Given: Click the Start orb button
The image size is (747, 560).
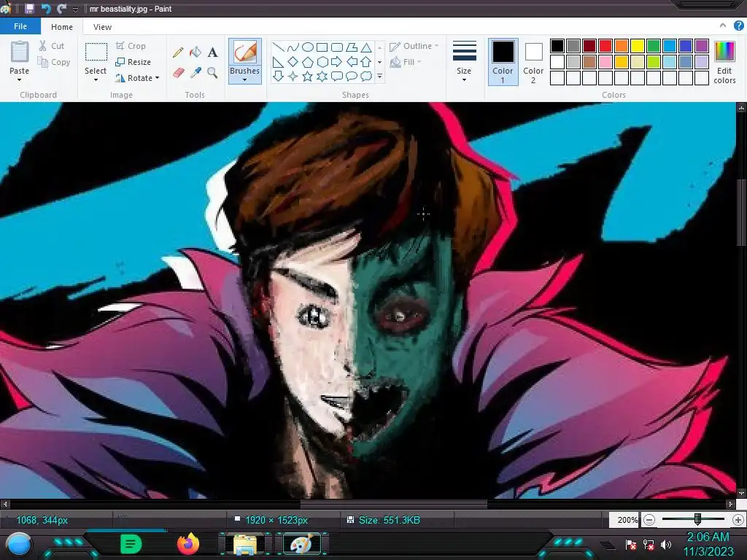Looking at the screenshot, I should (19, 545).
